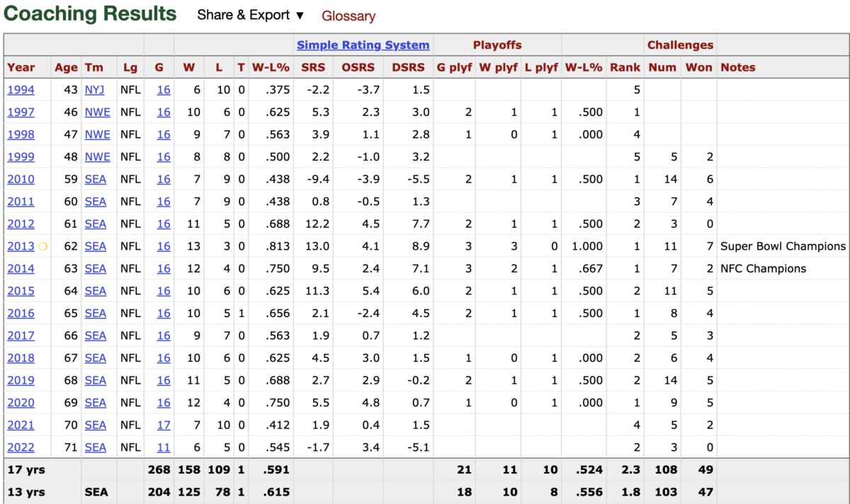
Task: Click the yellow marker beside 2013
Action: (42, 246)
